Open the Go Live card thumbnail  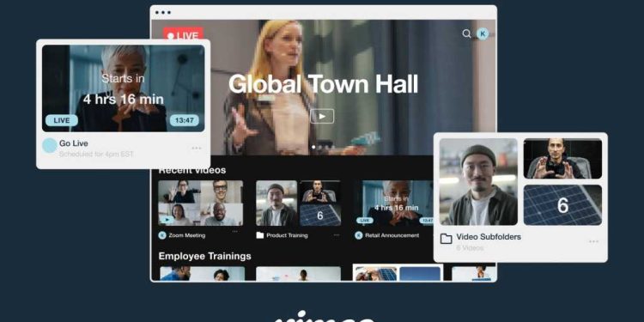pos(123,88)
